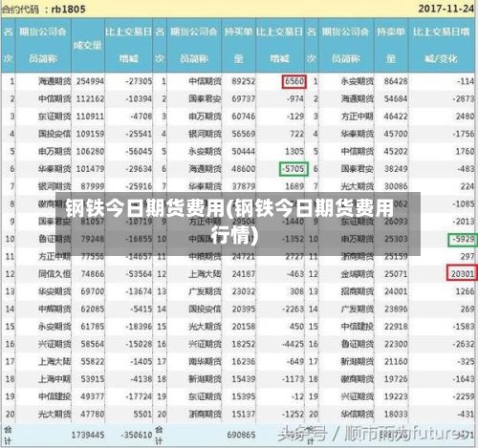The height and width of the screenshot is (448, 478).
Task: Select the short value 19726
Action: [x=396, y=379]
